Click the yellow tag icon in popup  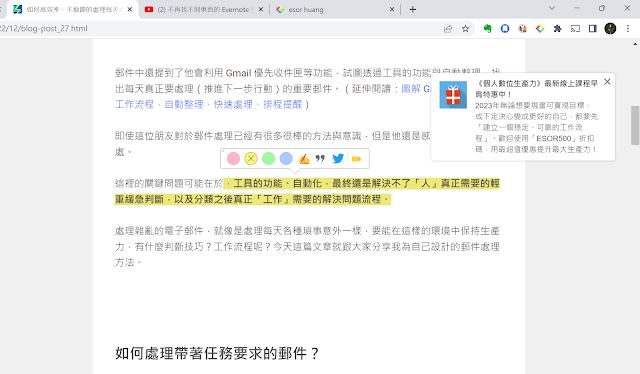pos(356,159)
